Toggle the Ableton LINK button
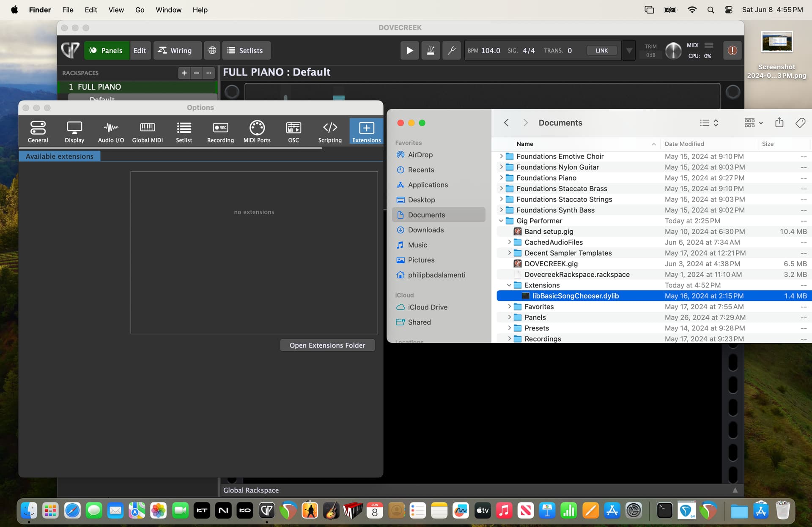Image resolution: width=812 pixels, height=527 pixels. click(x=601, y=51)
